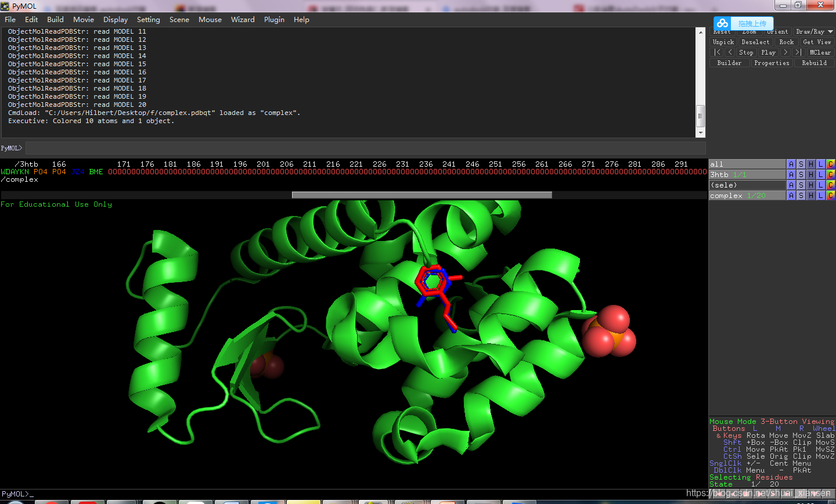Toggle visibility of complex object

point(747,196)
